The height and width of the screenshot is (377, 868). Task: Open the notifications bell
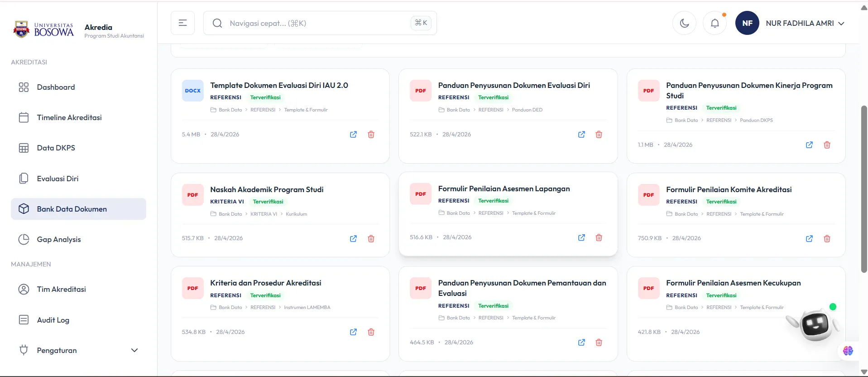pyautogui.click(x=715, y=23)
